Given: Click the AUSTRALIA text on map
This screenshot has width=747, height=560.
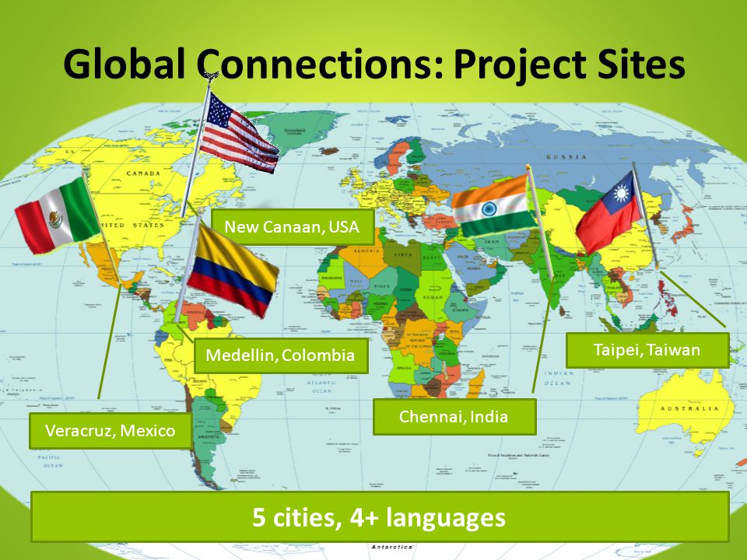Looking at the screenshot, I should (x=689, y=408).
